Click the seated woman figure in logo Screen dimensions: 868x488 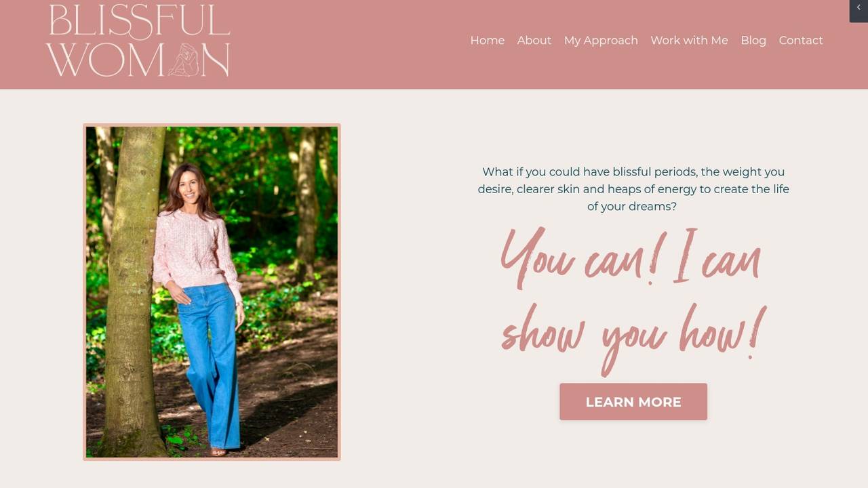point(183,60)
